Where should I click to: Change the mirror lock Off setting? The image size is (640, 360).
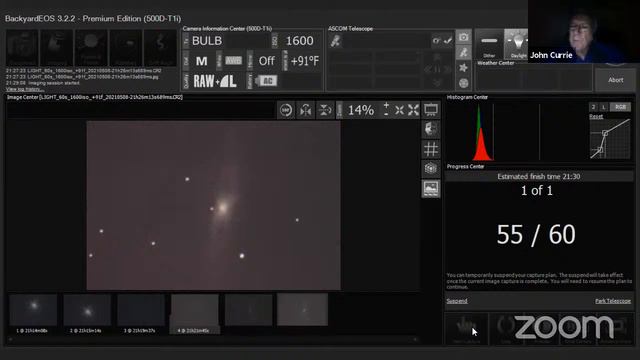click(267, 61)
